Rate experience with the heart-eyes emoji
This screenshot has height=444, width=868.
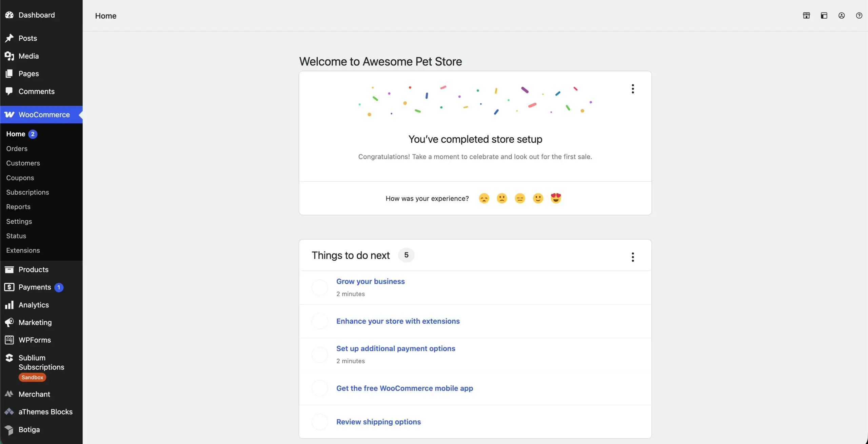coord(556,198)
